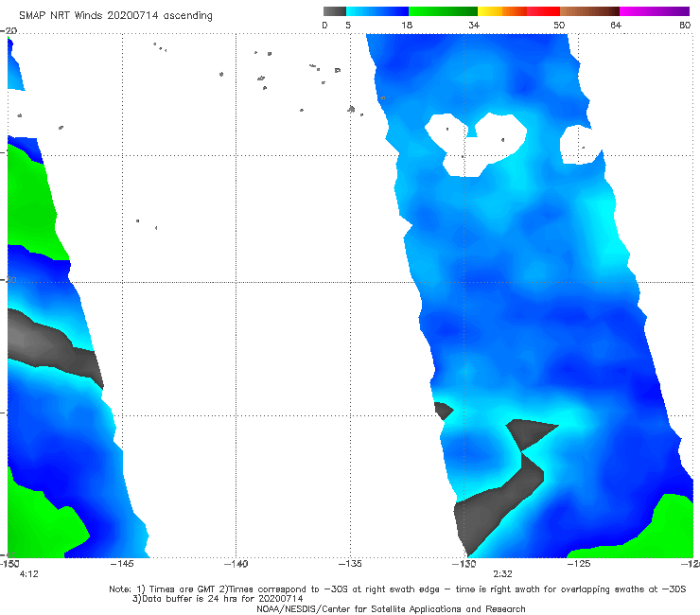Click the longitude label '-125'
The width and height of the screenshot is (700, 615).
pyautogui.click(x=579, y=564)
